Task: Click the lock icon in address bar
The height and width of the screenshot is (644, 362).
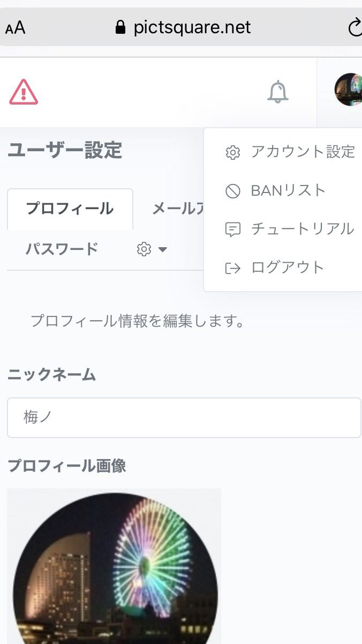Action: tap(120, 27)
